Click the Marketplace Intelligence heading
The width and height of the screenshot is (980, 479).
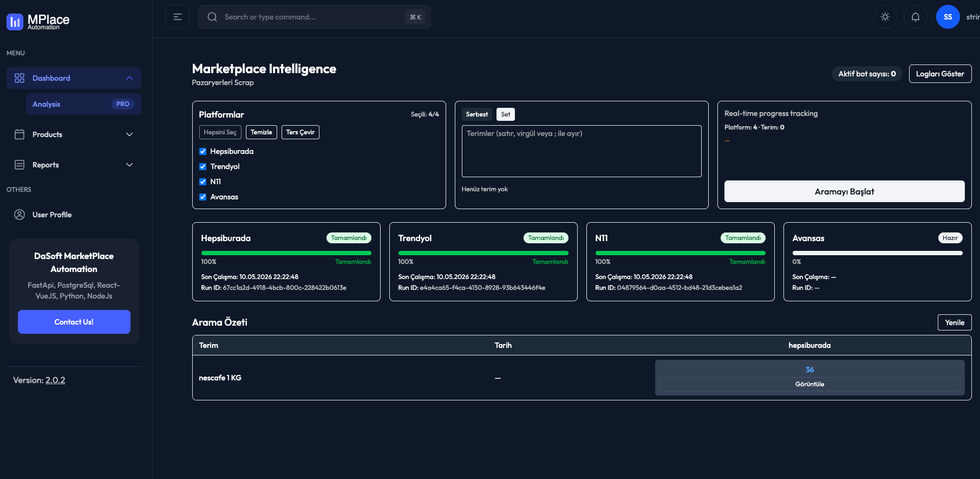264,69
